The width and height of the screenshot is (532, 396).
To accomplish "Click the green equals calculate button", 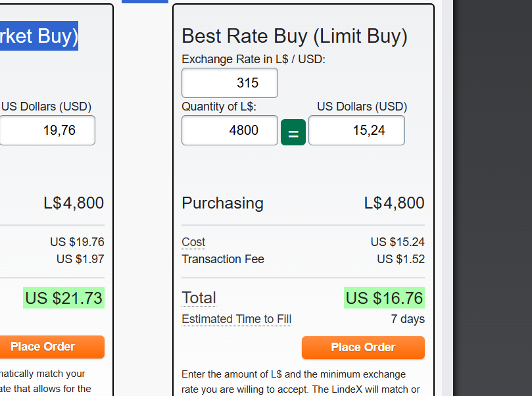I will click(x=293, y=132).
